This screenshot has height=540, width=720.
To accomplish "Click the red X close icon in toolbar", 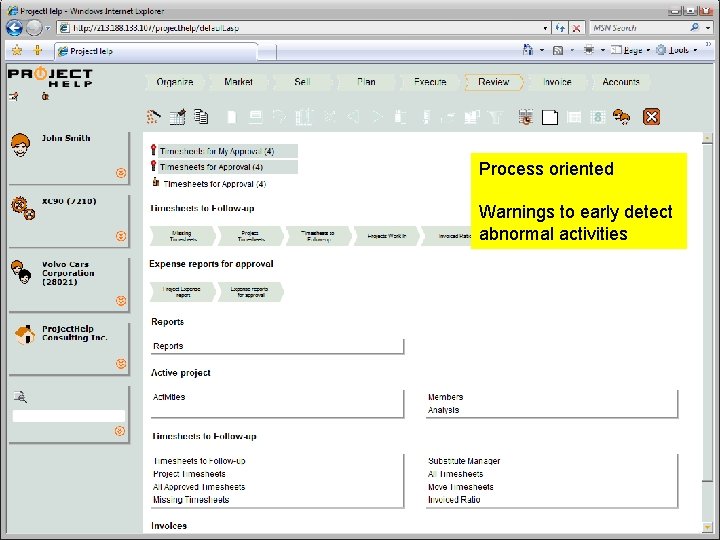I will pos(651,117).
